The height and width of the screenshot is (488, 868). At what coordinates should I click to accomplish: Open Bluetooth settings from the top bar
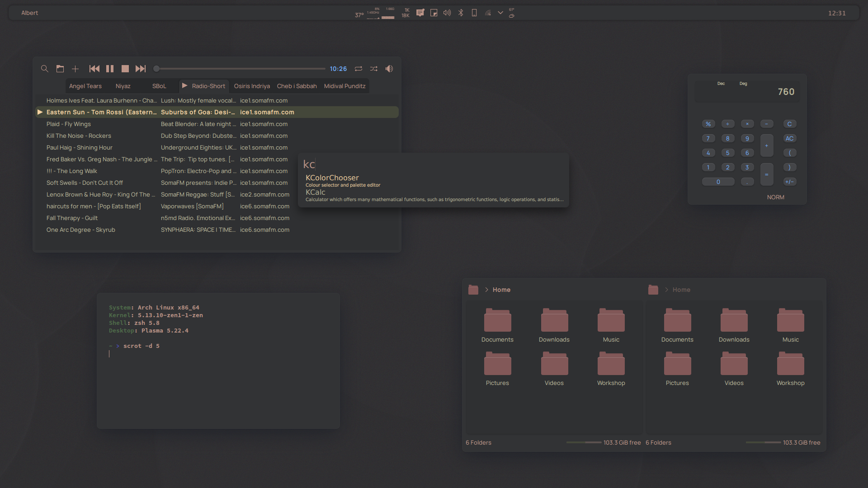(x=461, y=13)
